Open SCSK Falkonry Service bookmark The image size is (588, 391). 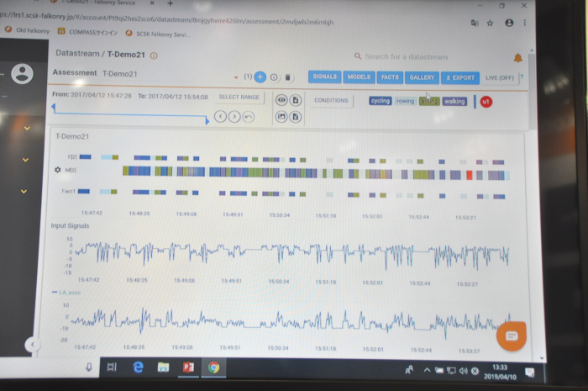(158, 34)
